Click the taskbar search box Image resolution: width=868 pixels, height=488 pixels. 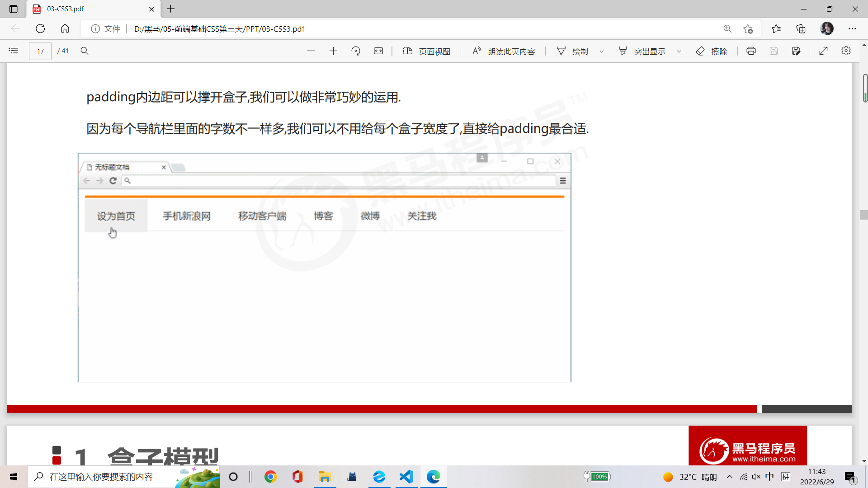(123, 477)
